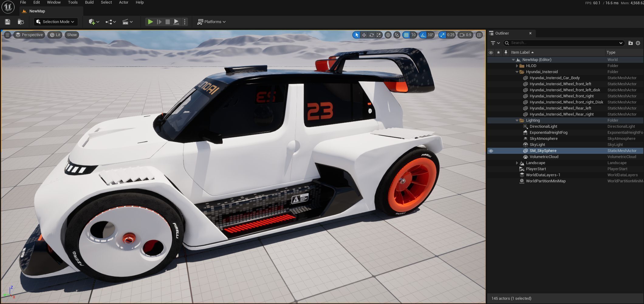Toggle grid snapping in the viewport
Viewport: 644px width, 304px height.
pyautogui.click(x=406, y=35)
